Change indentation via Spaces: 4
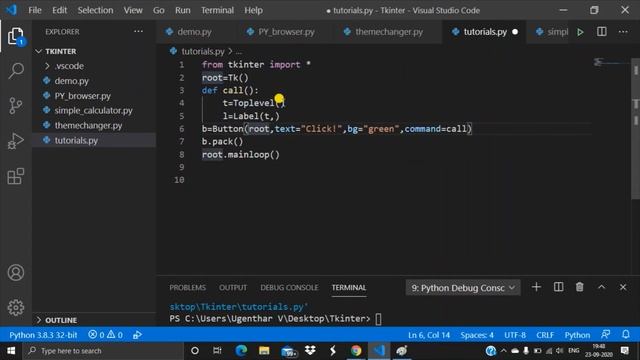Screen dimensions: 640x360 pos(477,335)
